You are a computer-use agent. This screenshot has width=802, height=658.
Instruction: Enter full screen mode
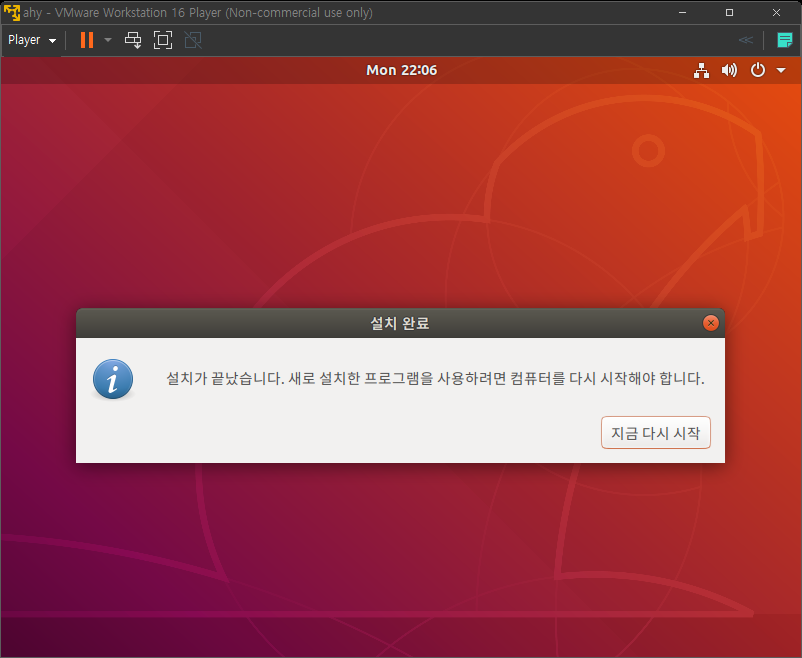point(163,40)
